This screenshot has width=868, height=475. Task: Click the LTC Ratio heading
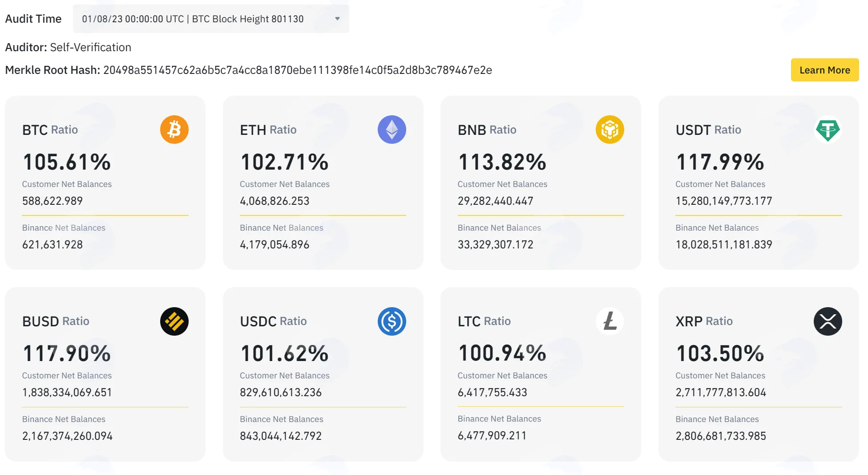point(484,321)
